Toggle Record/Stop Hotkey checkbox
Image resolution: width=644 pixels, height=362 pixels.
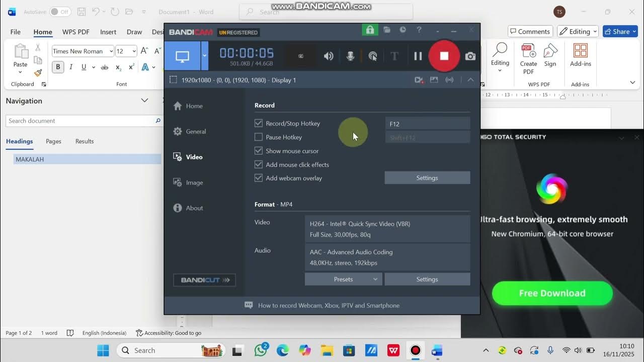pyautogui.click(x=259, y=123)
